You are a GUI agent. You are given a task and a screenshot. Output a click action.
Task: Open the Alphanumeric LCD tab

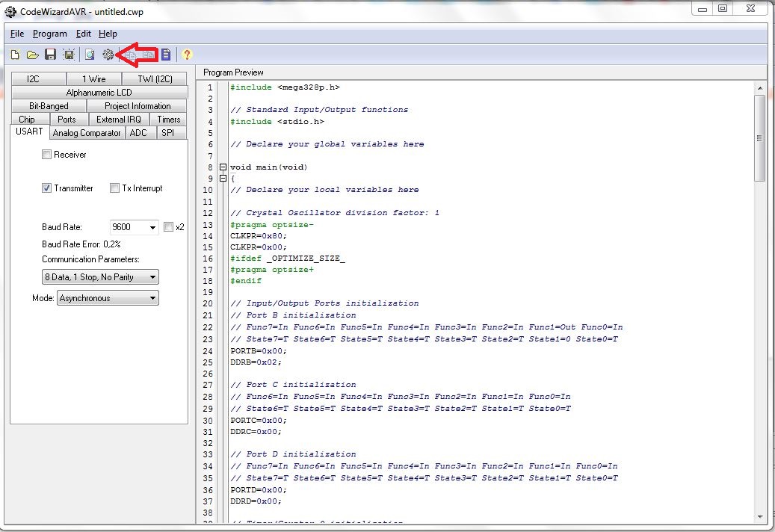point(99,93)
